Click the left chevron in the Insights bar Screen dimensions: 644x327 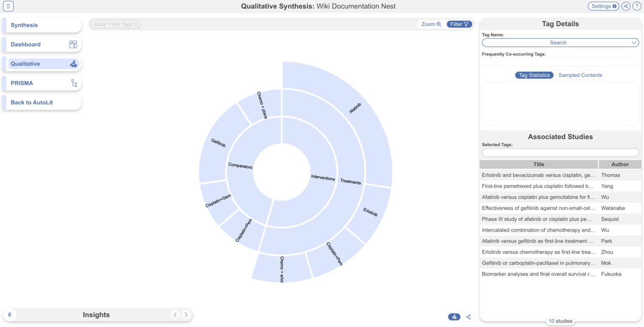(x=175, y=314)
